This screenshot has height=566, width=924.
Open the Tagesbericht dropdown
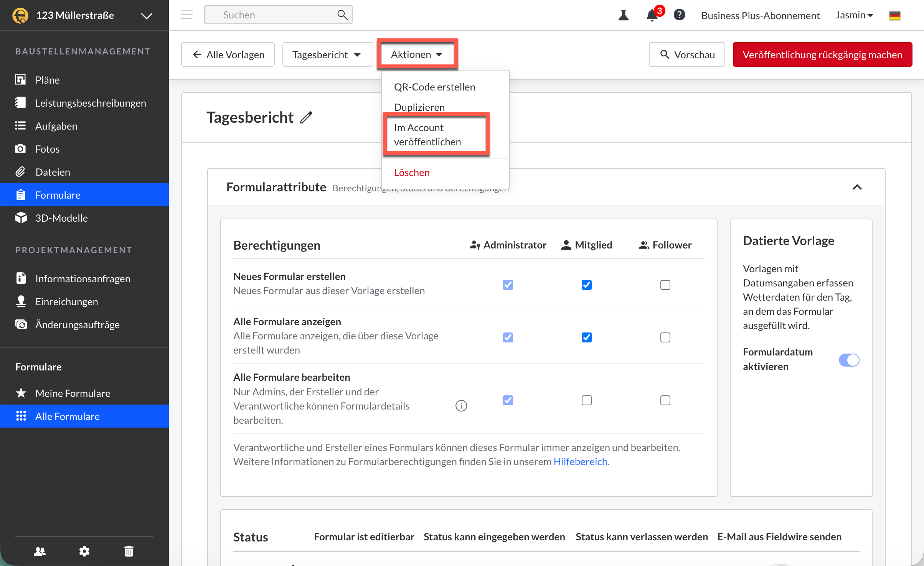click(x=327, y=55)
